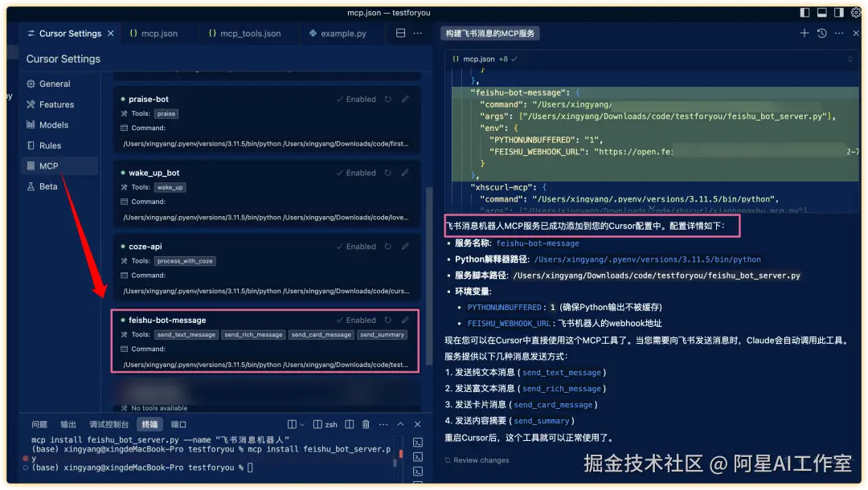Select the zsh terminal profile
The image size is (868, 490).
point(325,424)
